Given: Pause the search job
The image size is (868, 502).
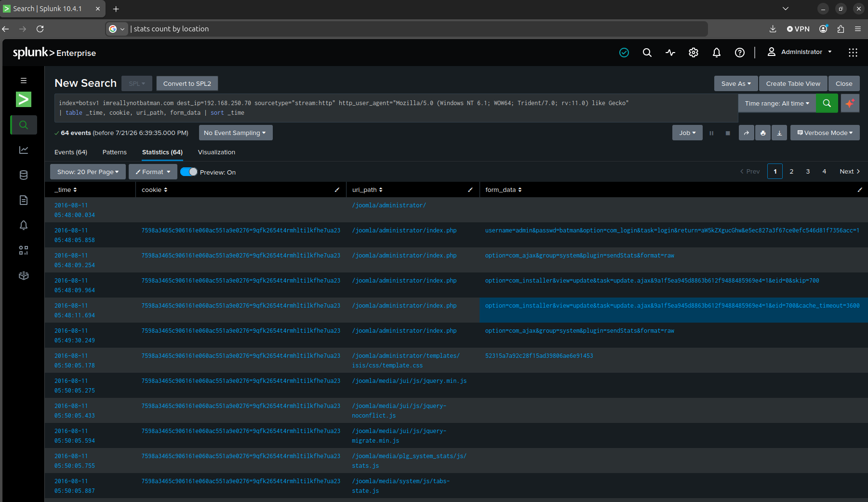Looking at the screenshot, I should pyautogui.click(x=711, y=133).
